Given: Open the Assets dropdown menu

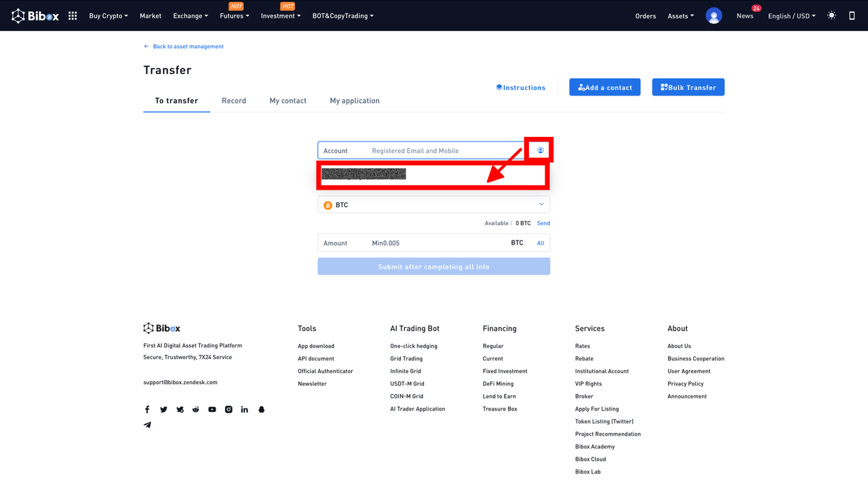Looking at the screenshot, I should (x=680, y=16).
